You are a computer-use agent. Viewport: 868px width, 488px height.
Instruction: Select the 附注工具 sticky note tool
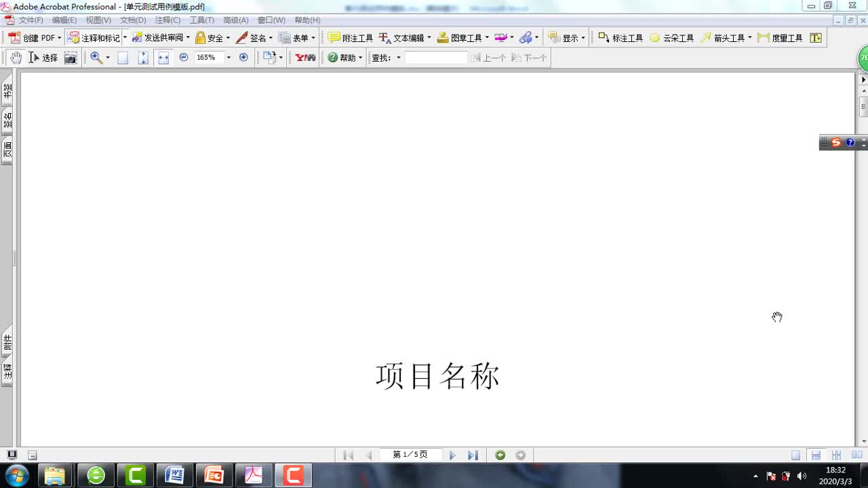351,38
